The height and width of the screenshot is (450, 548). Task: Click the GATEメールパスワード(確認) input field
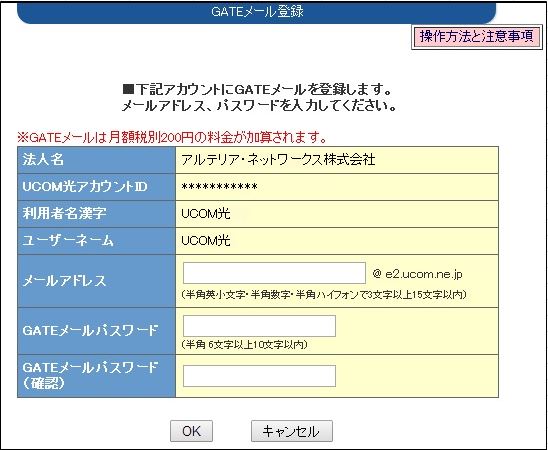(x=259, y=376)
